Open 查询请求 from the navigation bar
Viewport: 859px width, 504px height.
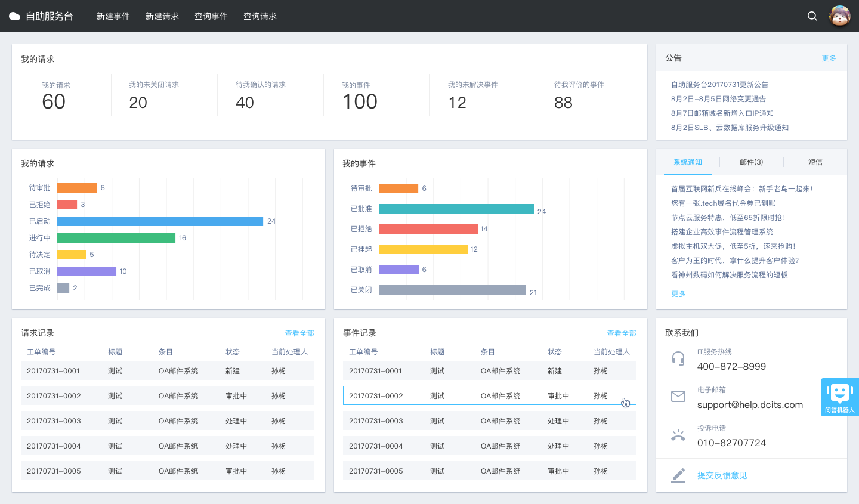click(x=259, y=16)
